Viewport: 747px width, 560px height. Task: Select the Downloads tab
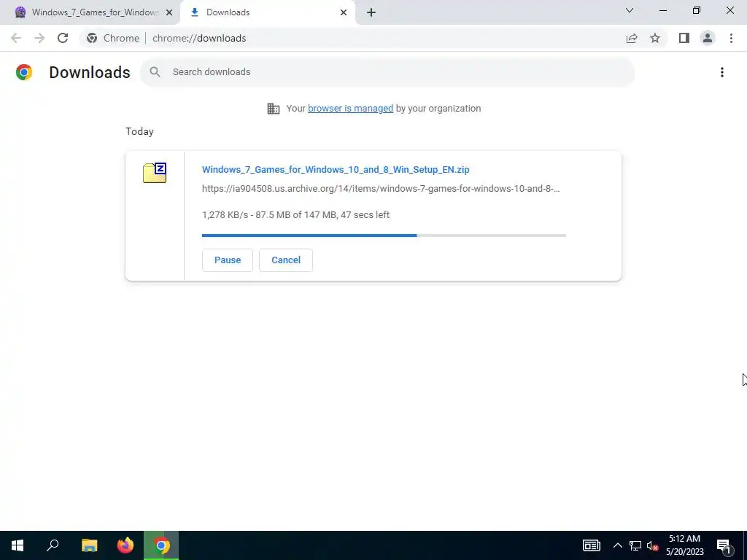[268, 12]
